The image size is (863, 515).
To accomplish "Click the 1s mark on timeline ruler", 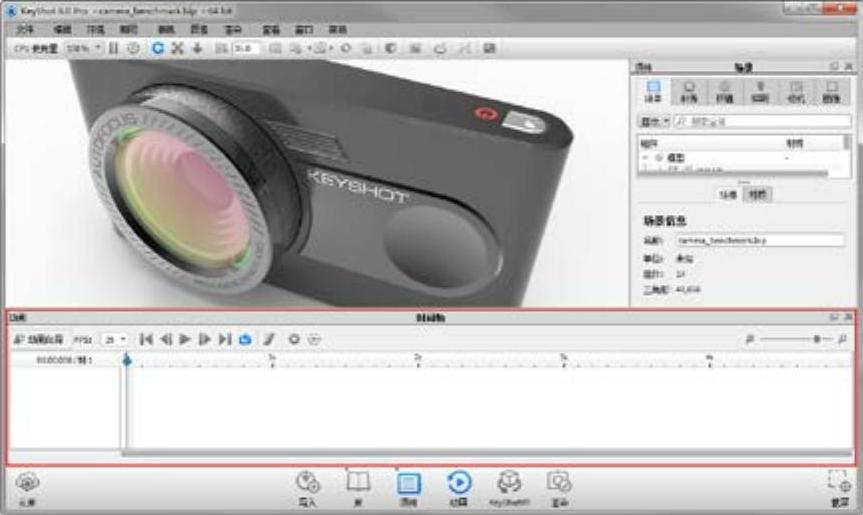I will (272, 358).
